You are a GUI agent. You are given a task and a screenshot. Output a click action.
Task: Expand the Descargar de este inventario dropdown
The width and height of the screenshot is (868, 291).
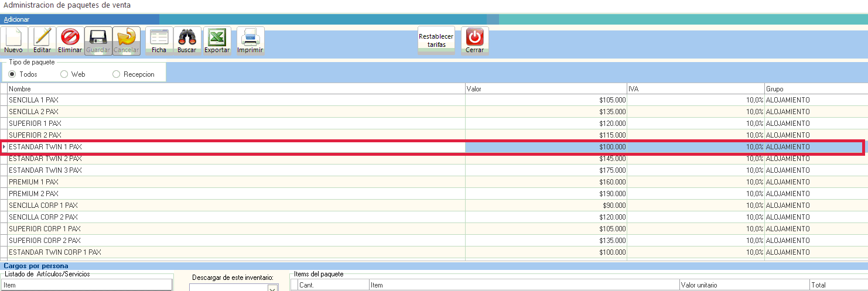coord(272,287)
